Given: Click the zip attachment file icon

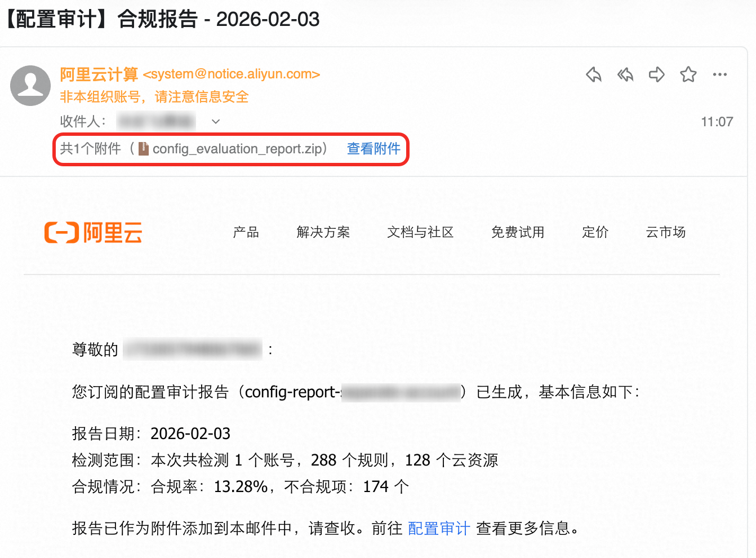Looking at the screenshot, I should [x=144, y=148].
